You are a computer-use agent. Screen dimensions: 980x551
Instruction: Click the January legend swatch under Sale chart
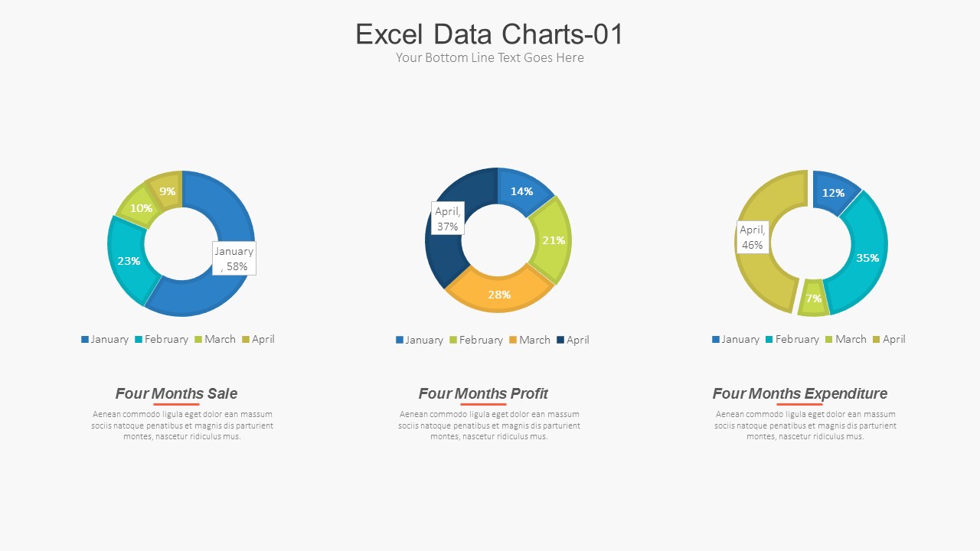(85, 339)
